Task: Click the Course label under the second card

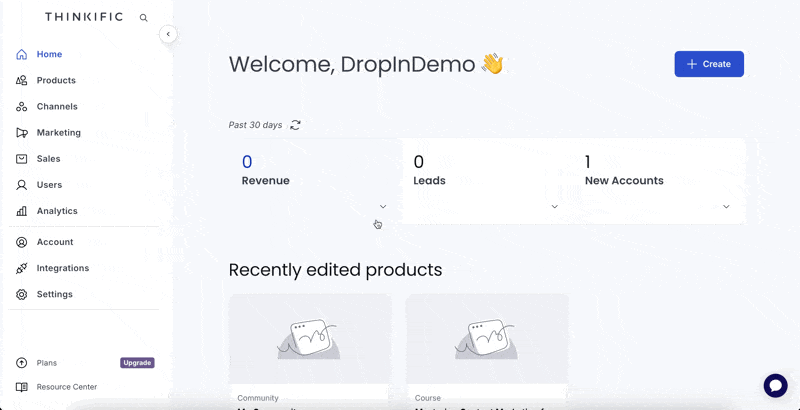Action: [428, 398]
